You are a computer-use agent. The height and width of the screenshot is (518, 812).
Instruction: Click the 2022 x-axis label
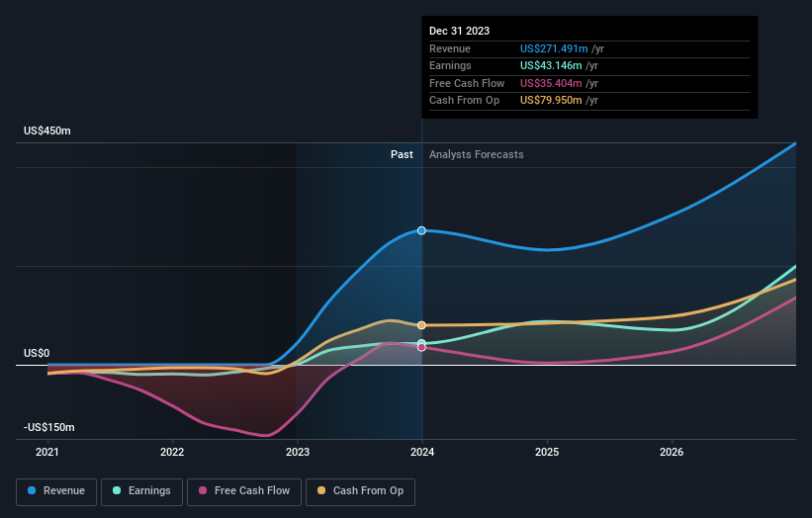(172, 453)
